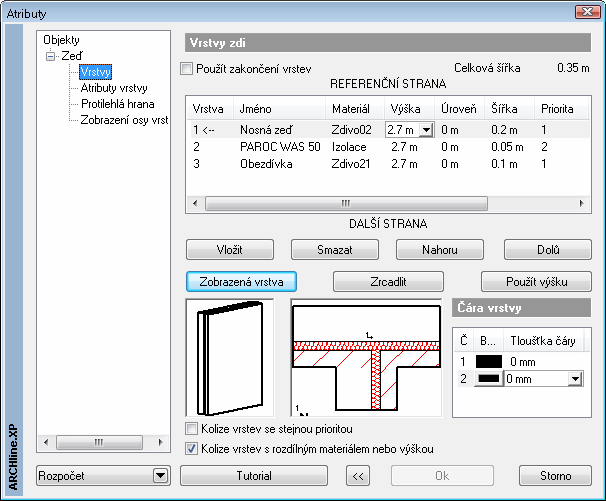Click the wall section preview diagram
606x501 pixels.
click(366, 358)
